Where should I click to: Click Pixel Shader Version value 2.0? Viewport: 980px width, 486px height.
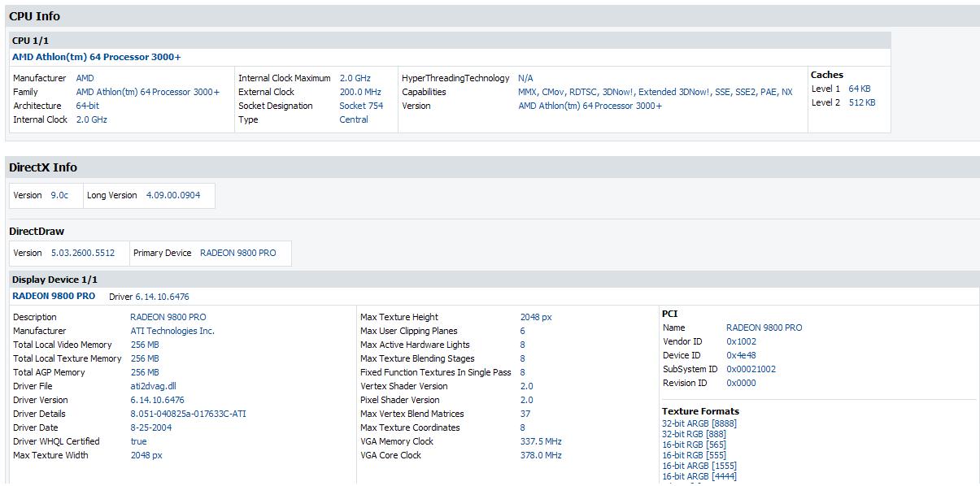click(527, 400)
